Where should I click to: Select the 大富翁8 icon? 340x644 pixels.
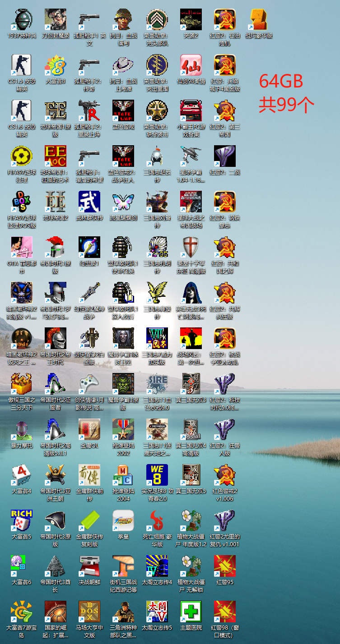(x=56, y=66)
